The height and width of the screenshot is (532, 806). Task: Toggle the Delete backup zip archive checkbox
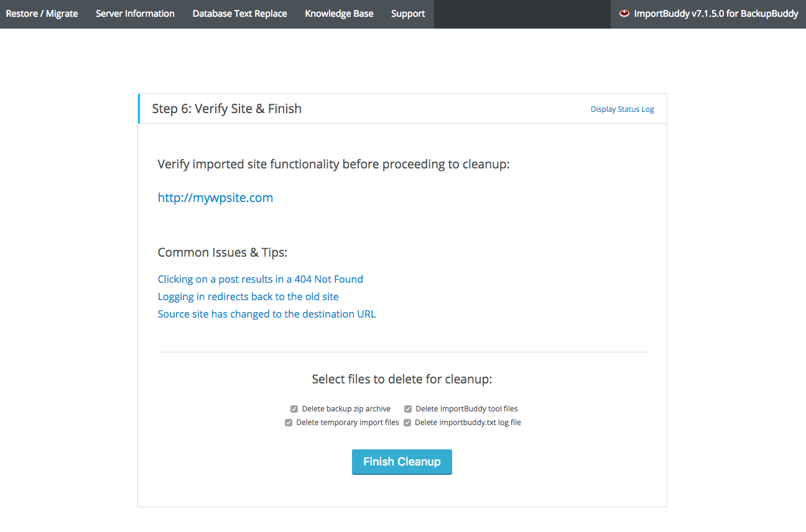tap(294, 409)
